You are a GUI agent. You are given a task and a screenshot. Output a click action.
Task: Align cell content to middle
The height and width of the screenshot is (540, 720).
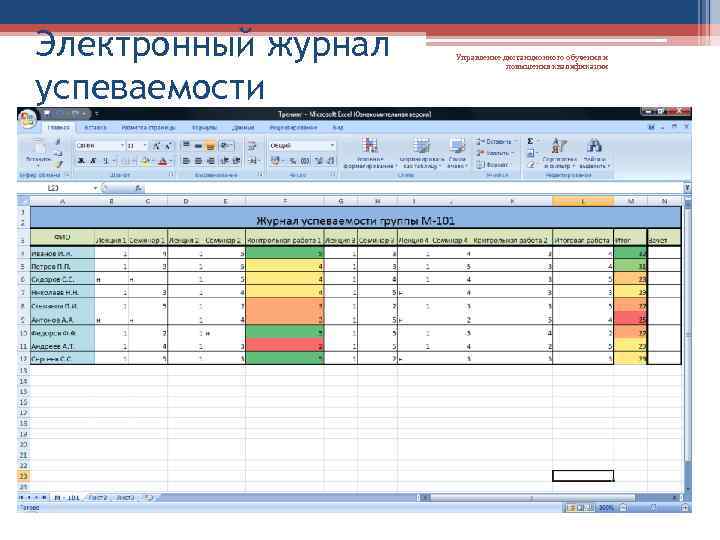pos(198,146)
